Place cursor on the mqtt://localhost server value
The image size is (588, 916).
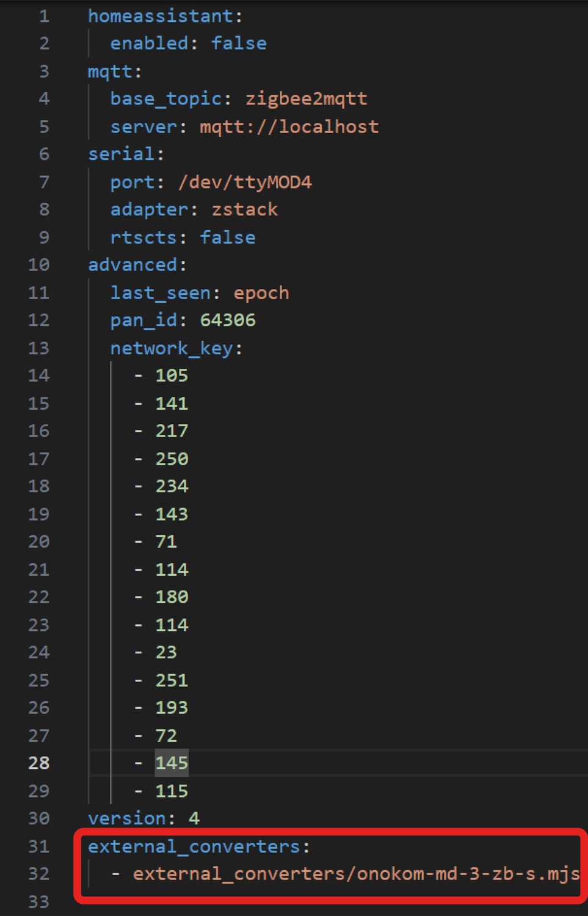click(289, 126)
